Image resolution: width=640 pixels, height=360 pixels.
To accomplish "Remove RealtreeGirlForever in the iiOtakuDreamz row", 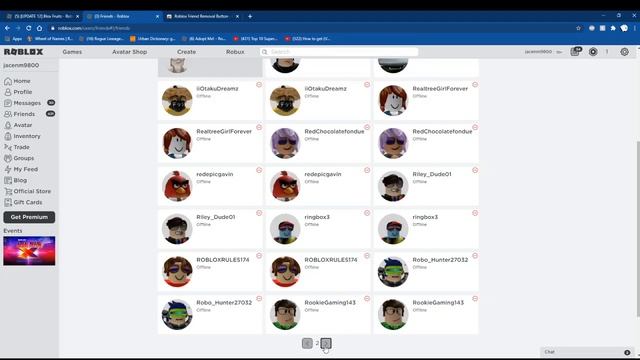I will point(475,84).
